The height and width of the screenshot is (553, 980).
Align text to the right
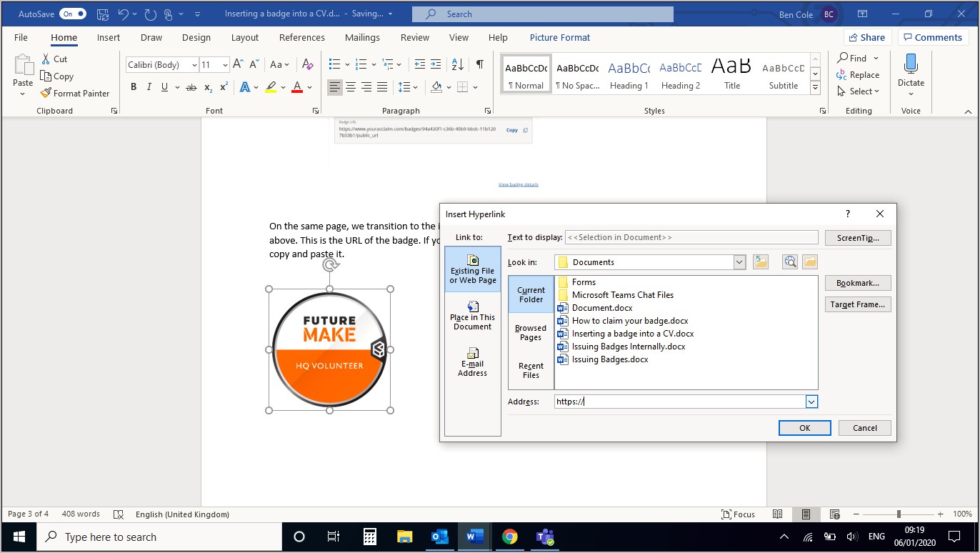[x=366, y=87]
